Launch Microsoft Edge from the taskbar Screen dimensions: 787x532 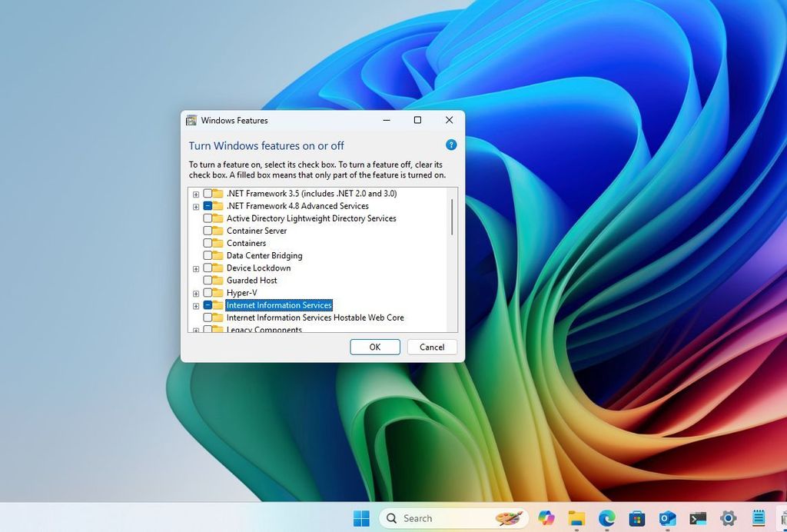click(x=606, y=517)
